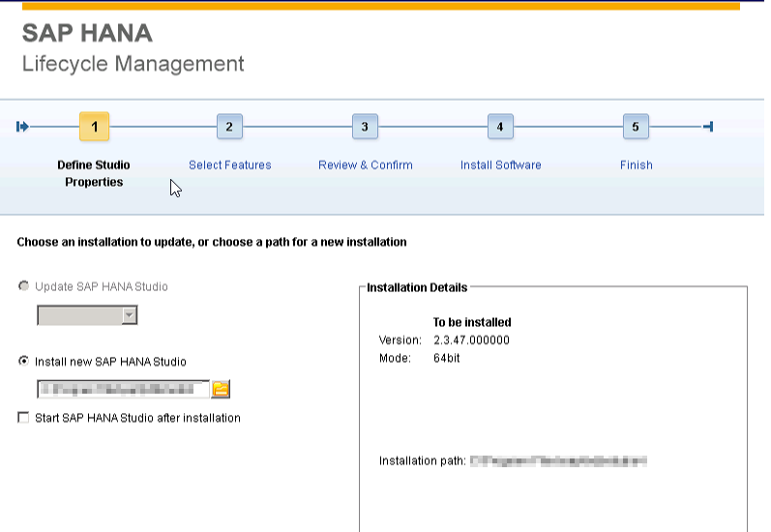Go to step 3 number box
Image resolution: width=771 pixels, height=532 pixels.
pyautogui.click(x=365, y=127)
